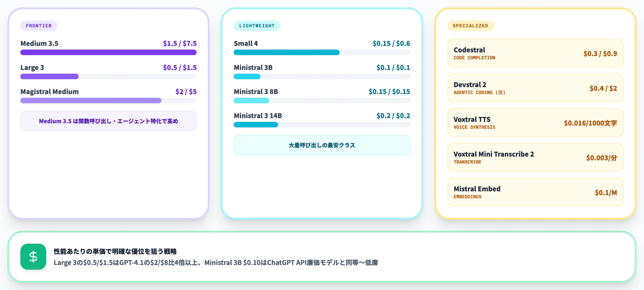Viewport: 644px width, 290px height.
Task: Click the Ministral 3B model name
Action: pyautogui.click(x=253, y=68)
